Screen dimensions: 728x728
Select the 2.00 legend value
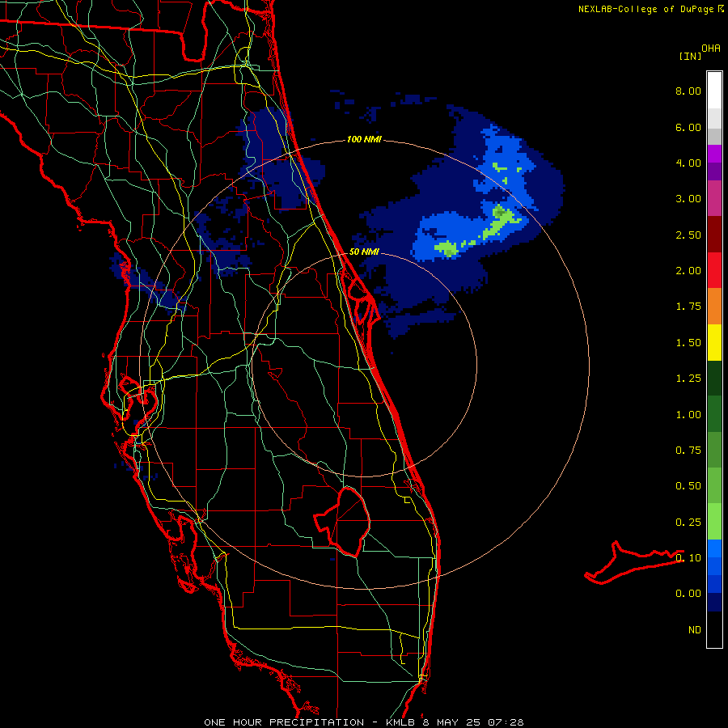coord(688,271)
